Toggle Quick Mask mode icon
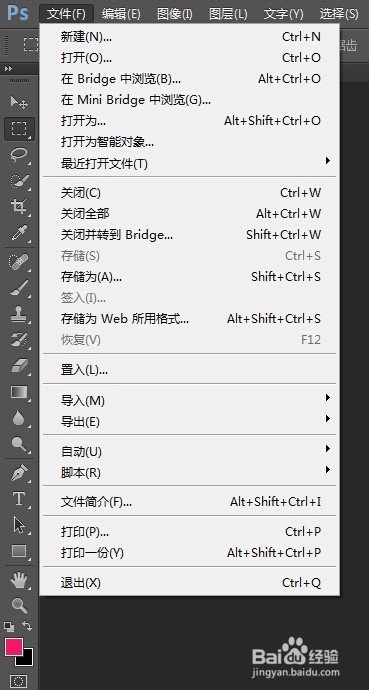The image size is (369, 690). tap(18, 682)
